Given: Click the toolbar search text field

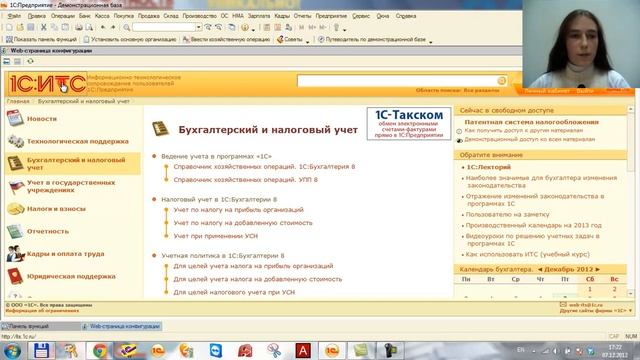Looking at the screenshot, I should click(164, 27).
